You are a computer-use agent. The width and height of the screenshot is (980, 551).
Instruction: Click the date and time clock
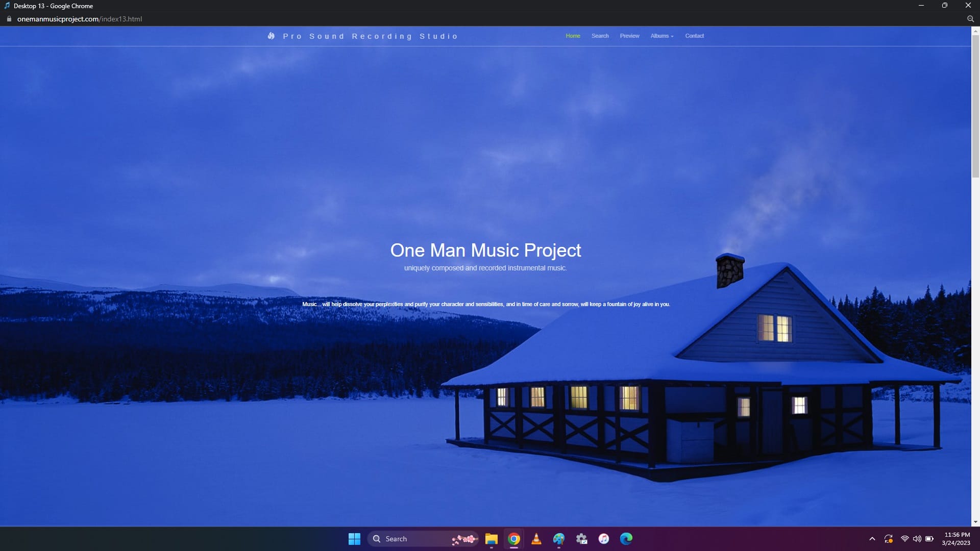956,539
